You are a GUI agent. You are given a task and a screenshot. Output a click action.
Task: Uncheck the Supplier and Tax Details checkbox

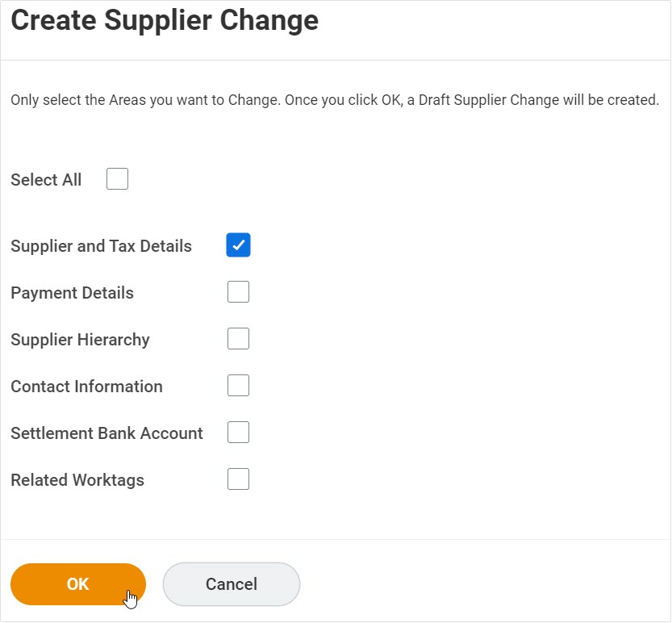238,245
